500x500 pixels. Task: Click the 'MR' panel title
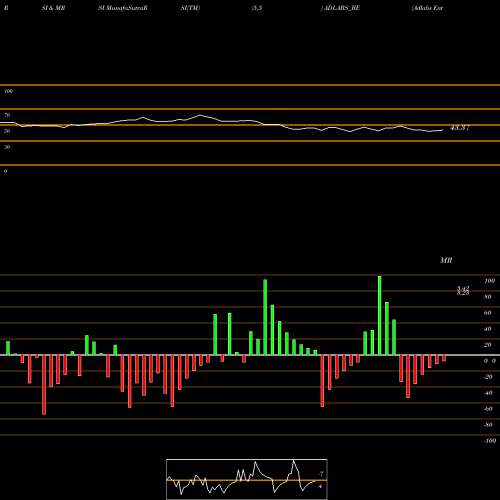click(446, 260)
